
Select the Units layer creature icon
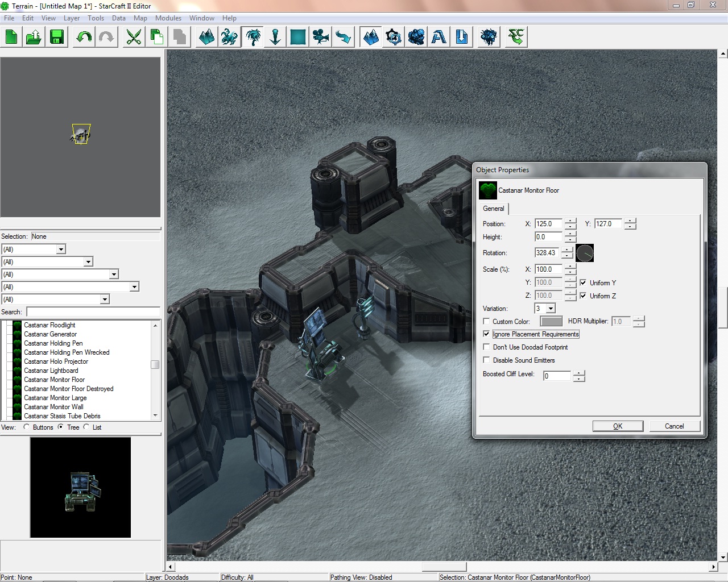pos(229,38)
